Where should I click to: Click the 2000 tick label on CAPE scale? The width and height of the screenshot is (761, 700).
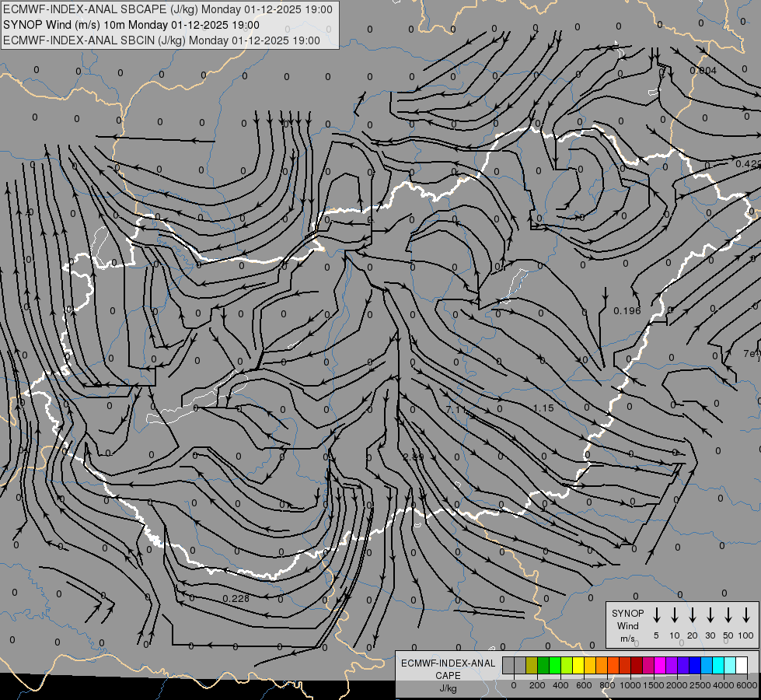677,685
